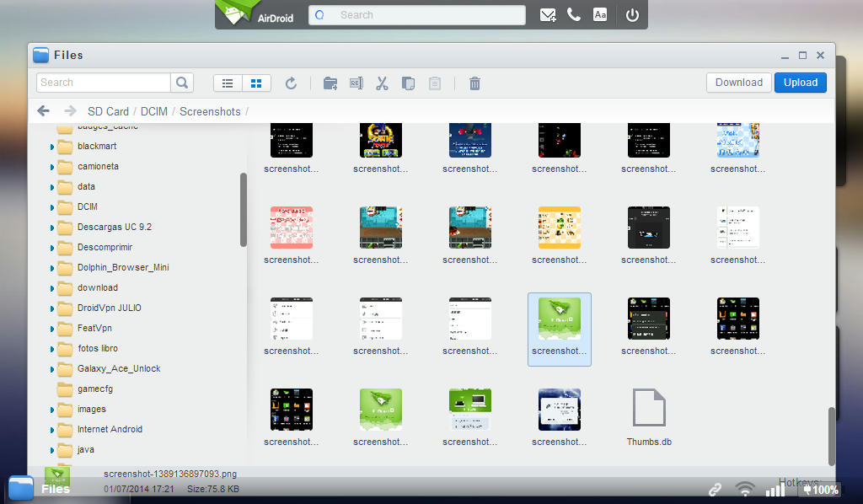Switch to list view
Image resolution: width=863 pixels, height=504 pixels.
228,83
